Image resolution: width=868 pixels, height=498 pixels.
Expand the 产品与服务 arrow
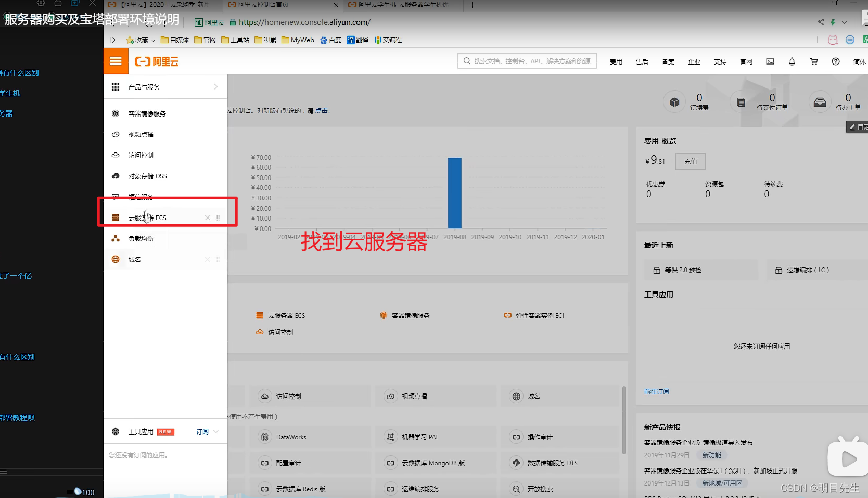tap(215, 87)
